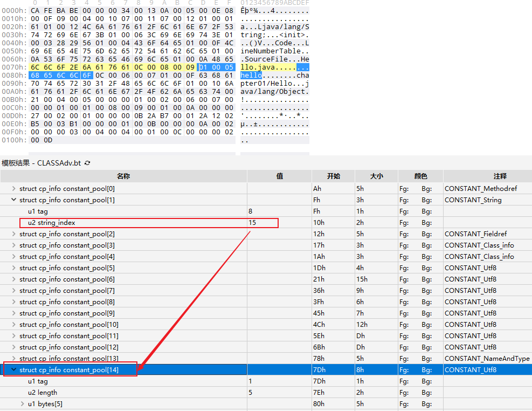This screenshot has width=532, height=411.
Task: Click Bg: color cell of constant_pool[14]
Action: (x=427, y=370)
